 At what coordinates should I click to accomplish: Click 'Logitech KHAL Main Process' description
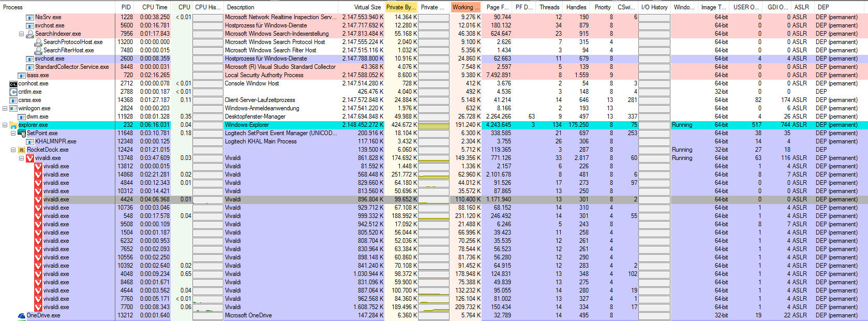[261, 141]
